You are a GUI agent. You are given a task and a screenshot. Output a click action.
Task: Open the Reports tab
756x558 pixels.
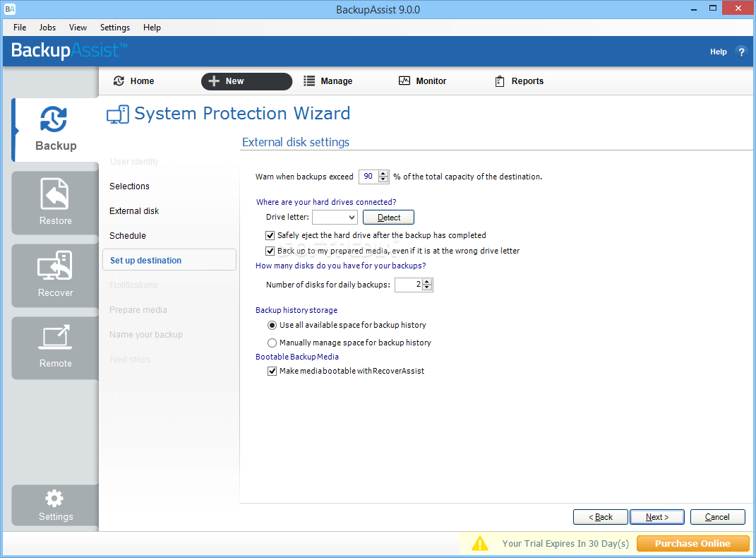520,81
